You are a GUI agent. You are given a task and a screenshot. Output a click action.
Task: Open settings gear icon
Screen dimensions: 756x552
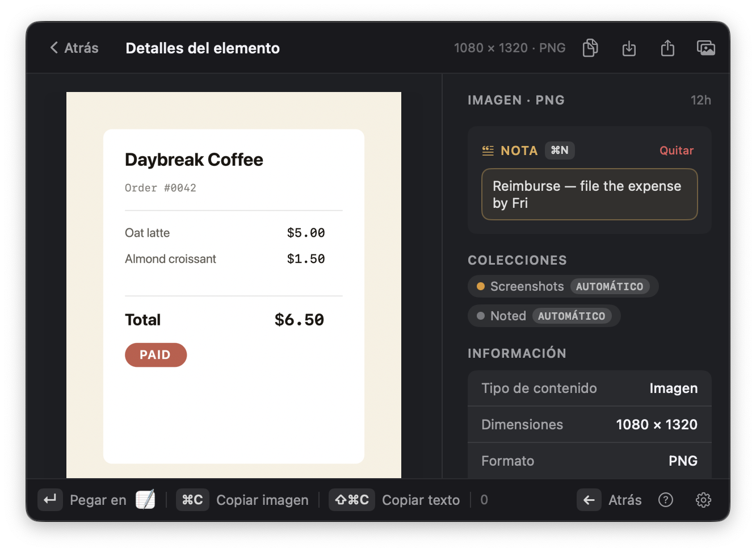pyautogui.click(x=703, y=500)
